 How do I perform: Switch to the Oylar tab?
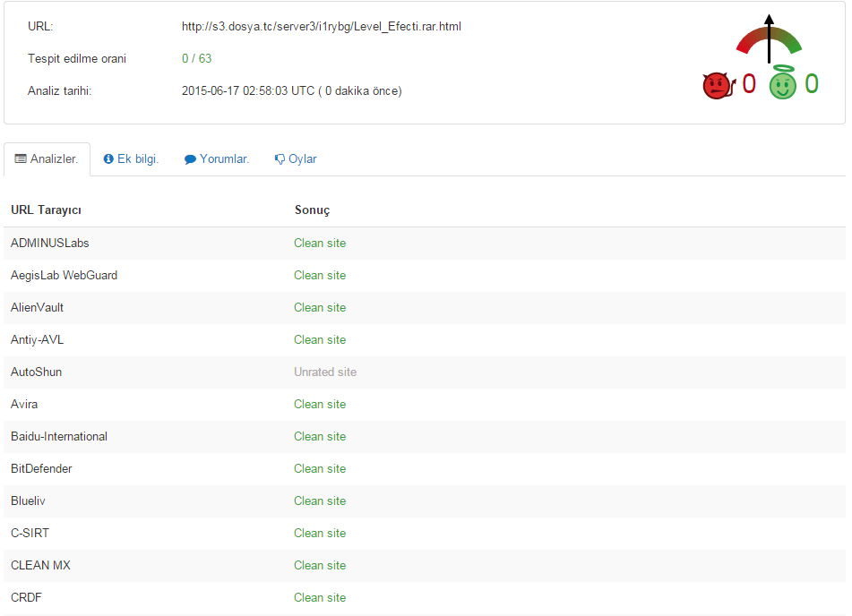pos(296,159)
